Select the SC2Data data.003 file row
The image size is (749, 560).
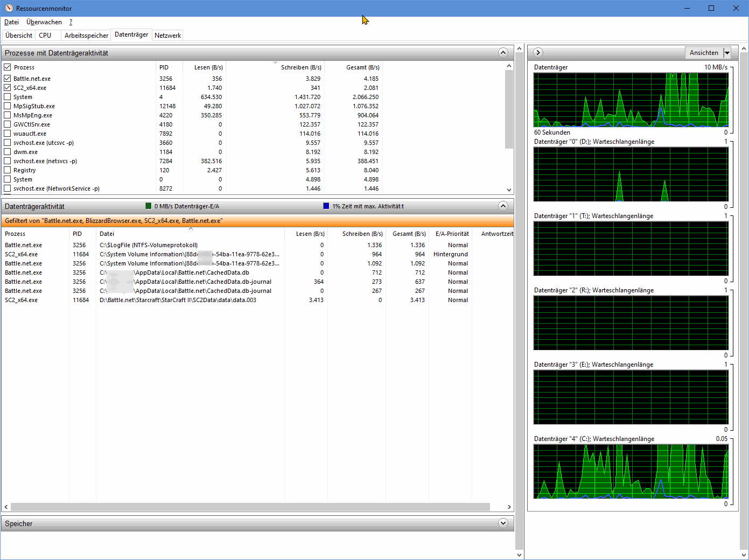257,300
